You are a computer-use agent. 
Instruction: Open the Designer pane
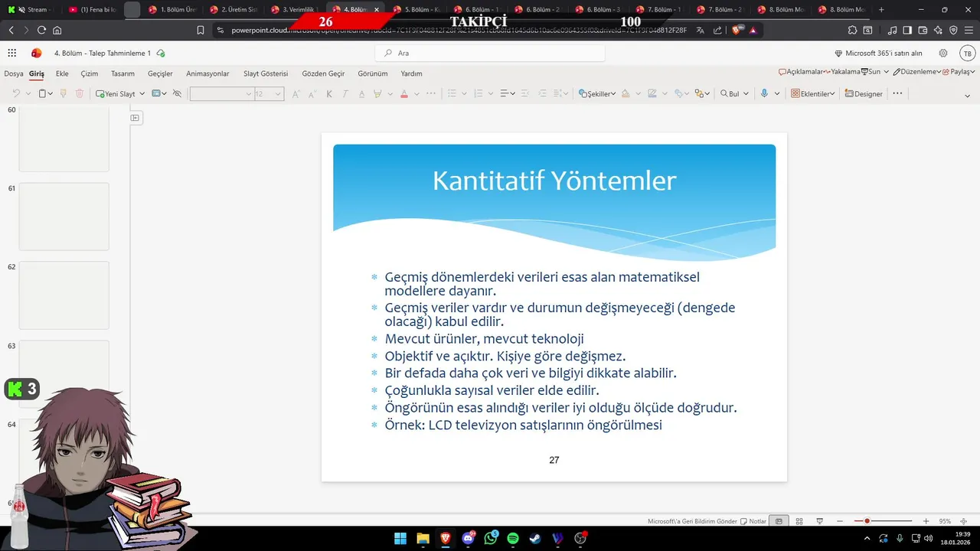(864, 93)
